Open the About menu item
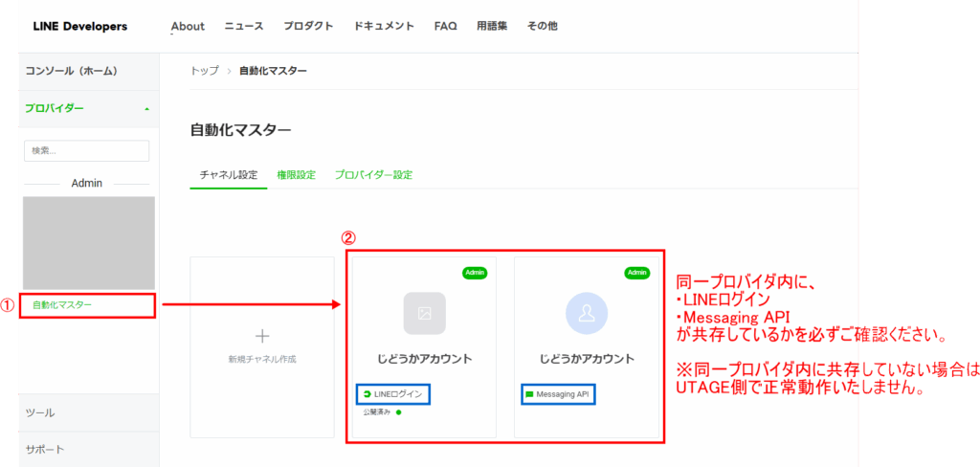The height and width of the screenshot is (467, 980). coord(188,26)
